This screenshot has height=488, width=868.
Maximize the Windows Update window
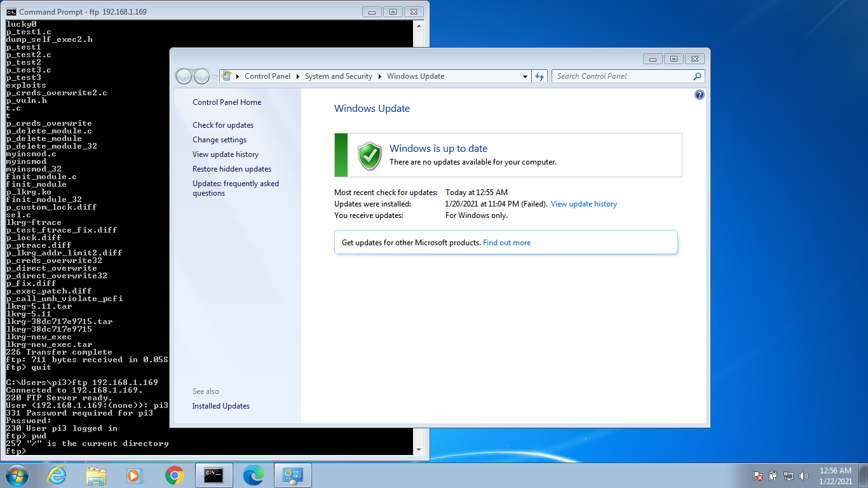[673, 59]
